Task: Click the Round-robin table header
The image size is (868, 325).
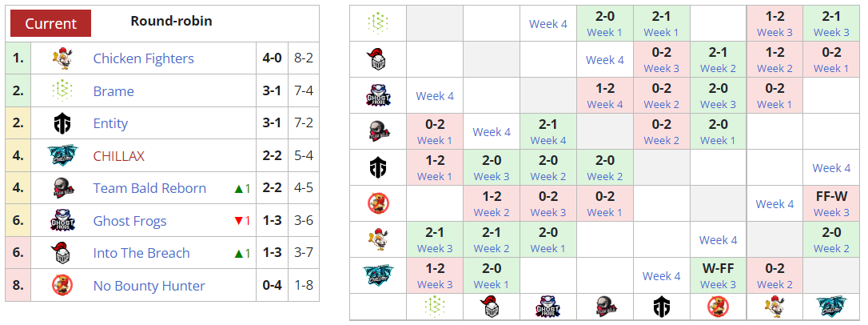Action: point(171,21)
